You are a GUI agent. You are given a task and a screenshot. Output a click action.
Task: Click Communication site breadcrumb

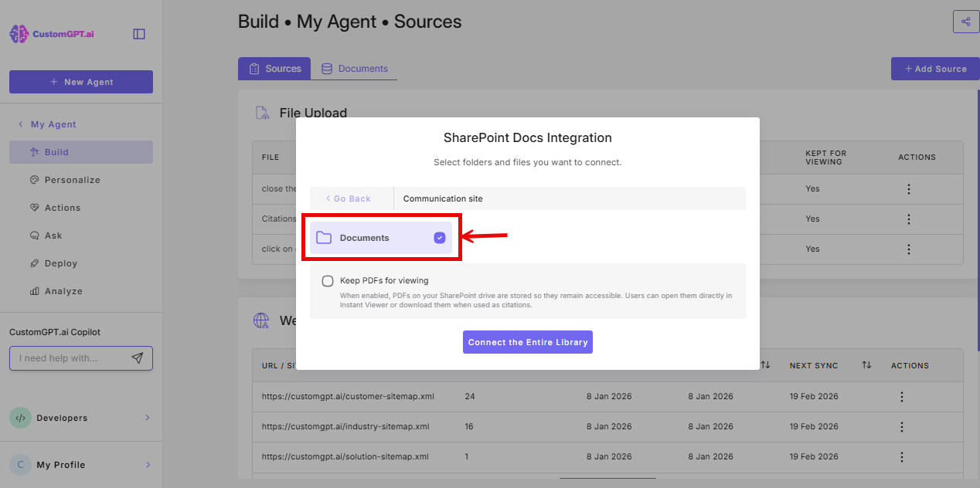click(443, 198)
